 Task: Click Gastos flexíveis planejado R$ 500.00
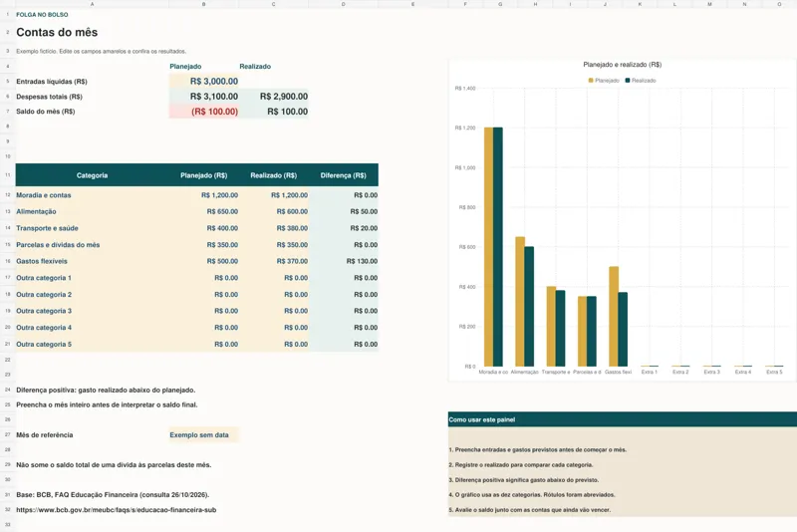(x=204, y=261)
